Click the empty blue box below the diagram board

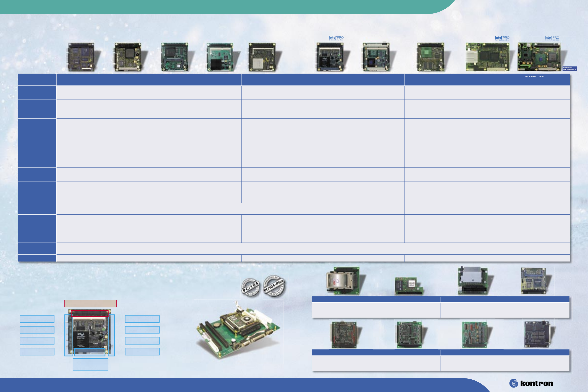coord(90,364)
